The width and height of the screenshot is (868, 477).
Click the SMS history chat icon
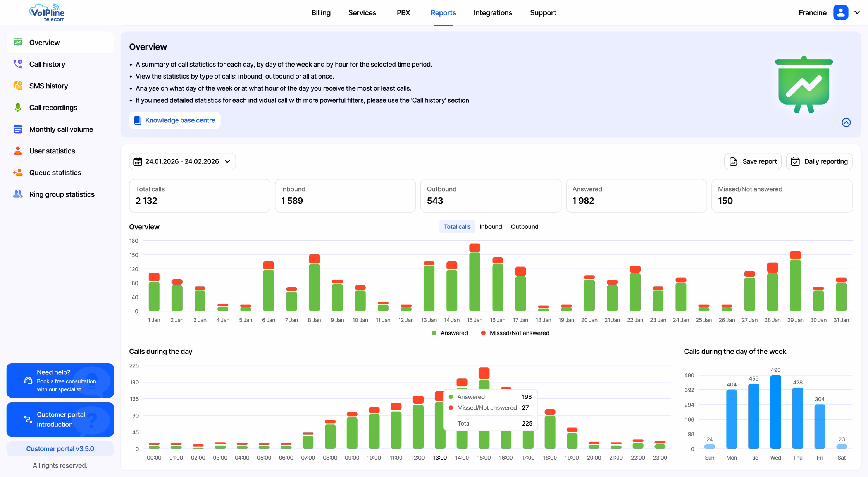[18, 86]
